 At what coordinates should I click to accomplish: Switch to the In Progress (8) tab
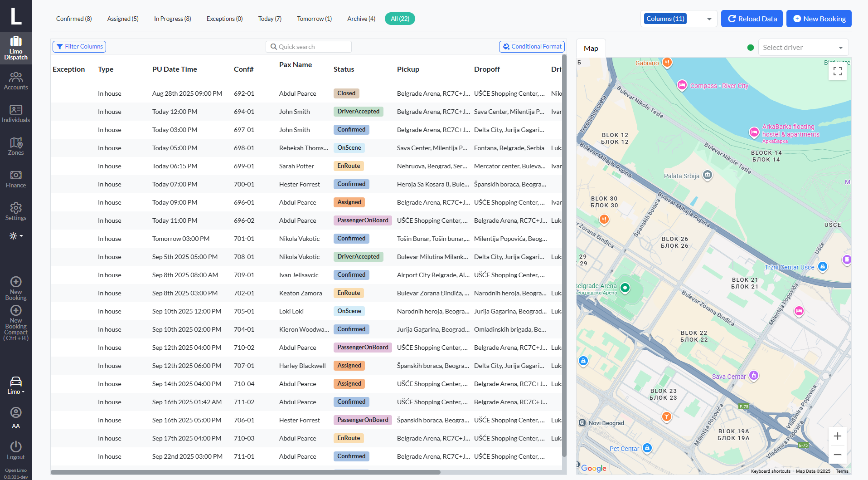tap(172, 19)
